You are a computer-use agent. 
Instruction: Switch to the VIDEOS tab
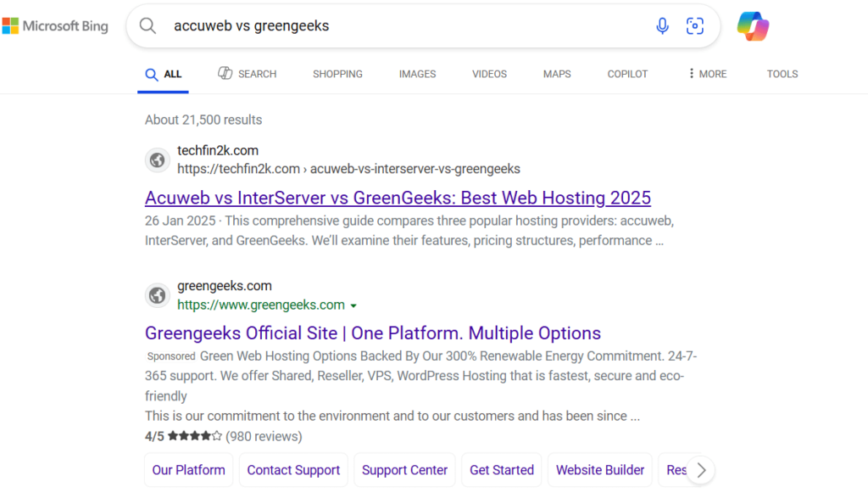point(489,74)
